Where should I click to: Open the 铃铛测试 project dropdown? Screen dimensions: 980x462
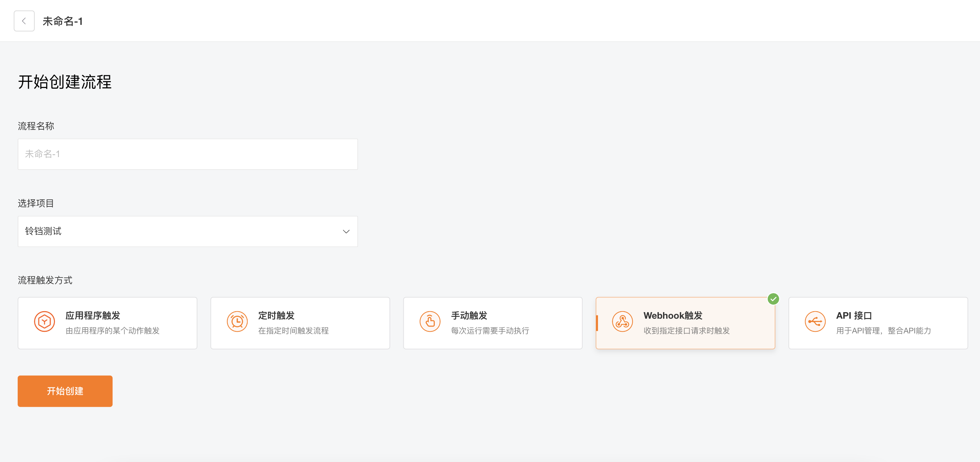point(187,231)
